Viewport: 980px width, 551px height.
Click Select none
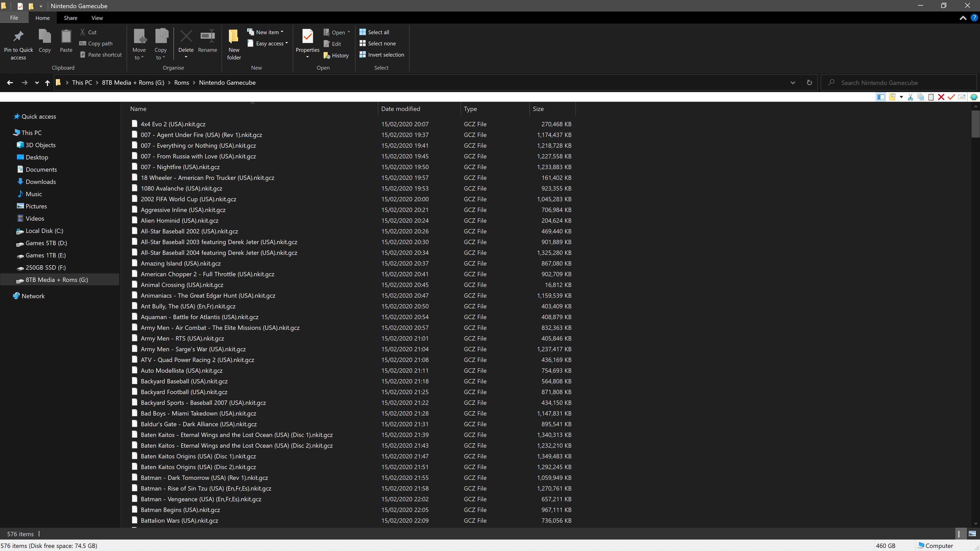point(377,43)
